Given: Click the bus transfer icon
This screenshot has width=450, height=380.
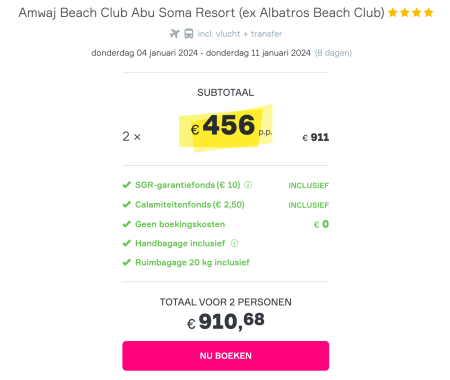Looking at the screenshot, I should (x=189, y=34).
